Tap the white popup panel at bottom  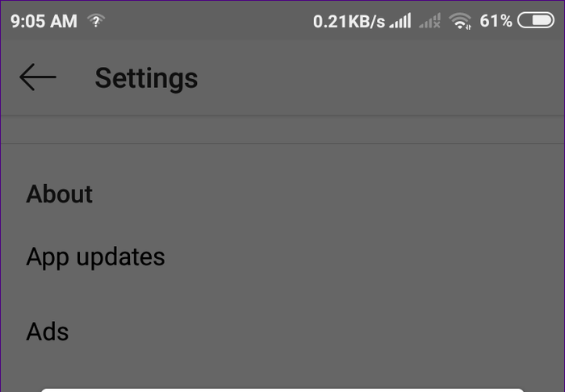[x=282, y=390]
